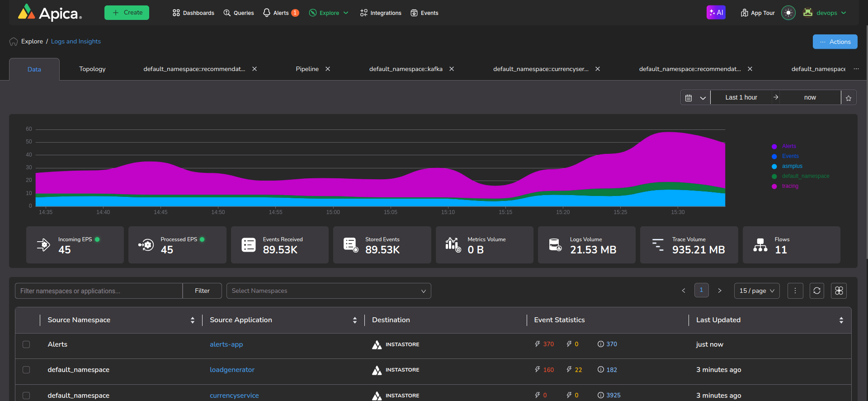Switch to the Topology tab
The image size is (868, 401).
[x=92, y=69]
